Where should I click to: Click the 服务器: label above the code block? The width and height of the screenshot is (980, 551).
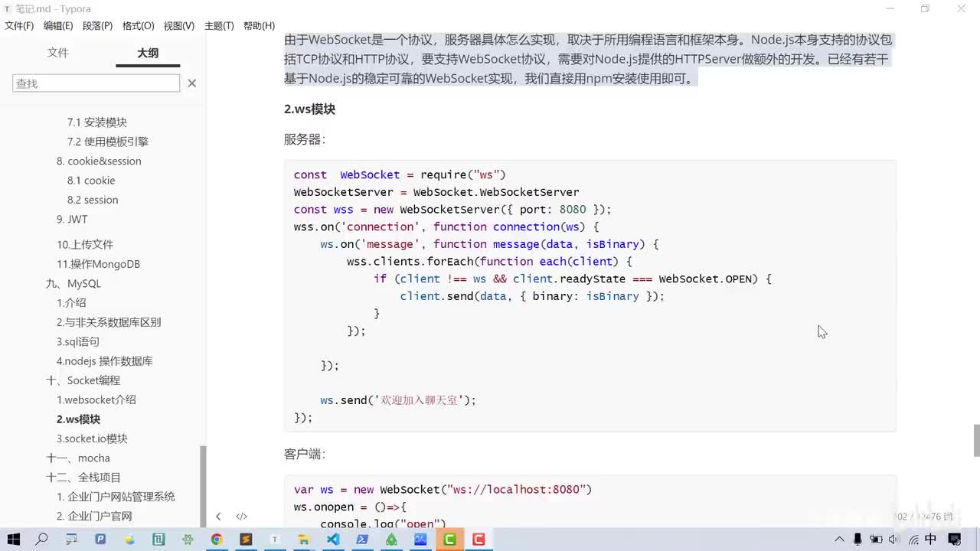(305, 139)
